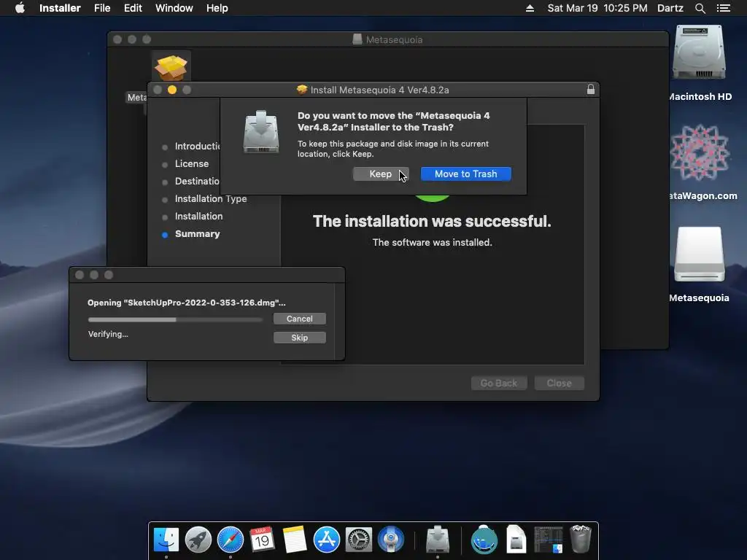
Task: Open Finder from the dock
Action: (166, 540)
